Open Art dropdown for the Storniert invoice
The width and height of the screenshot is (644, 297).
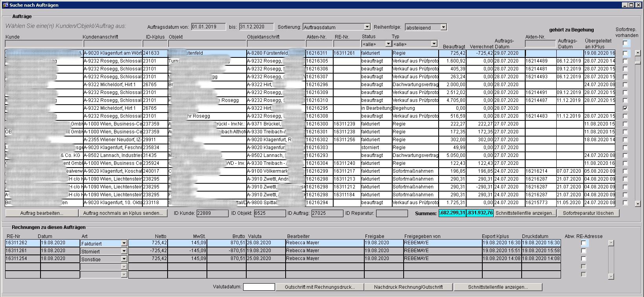[x=124, y=251]
